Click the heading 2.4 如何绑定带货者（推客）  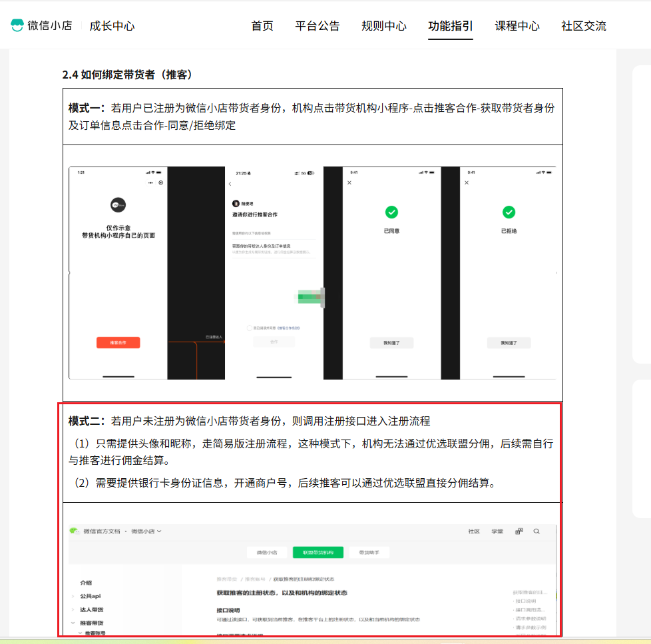tap(127, 75)
